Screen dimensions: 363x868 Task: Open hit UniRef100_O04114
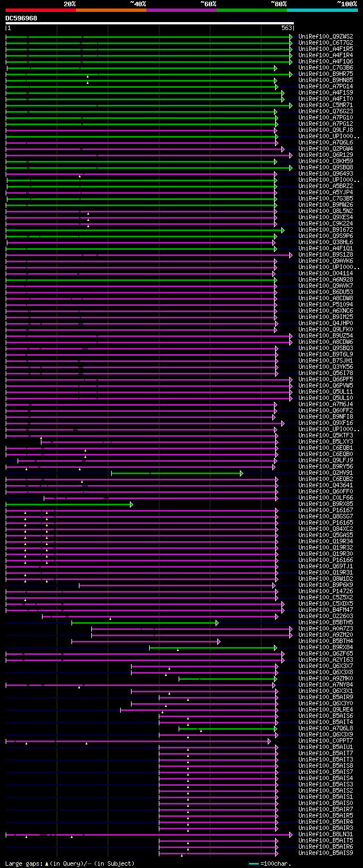[326, 273]
